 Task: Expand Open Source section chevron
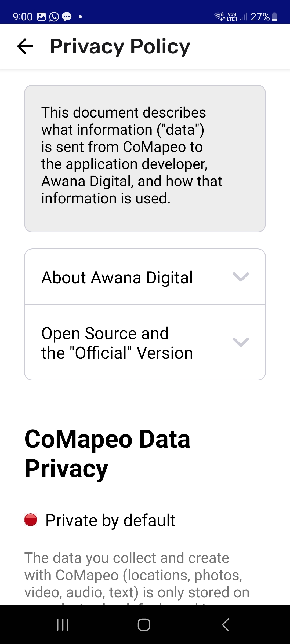click(x=241, y=342)
